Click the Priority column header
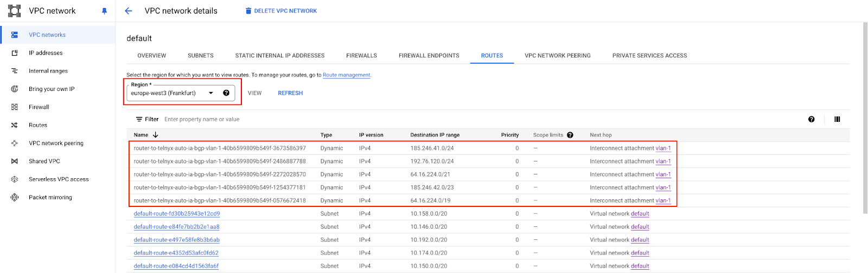This screenshot has width=868, height=273. pos(510,135)
